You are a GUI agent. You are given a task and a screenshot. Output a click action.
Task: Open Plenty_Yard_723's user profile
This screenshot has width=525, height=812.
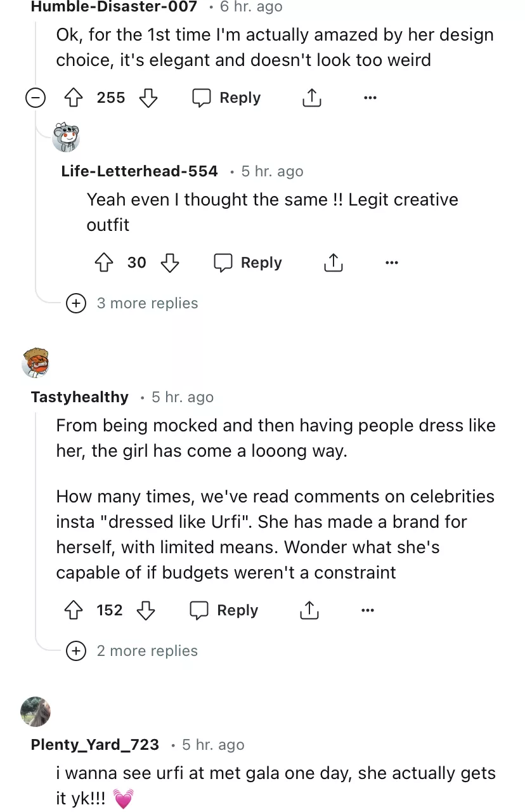coord(95,745)
